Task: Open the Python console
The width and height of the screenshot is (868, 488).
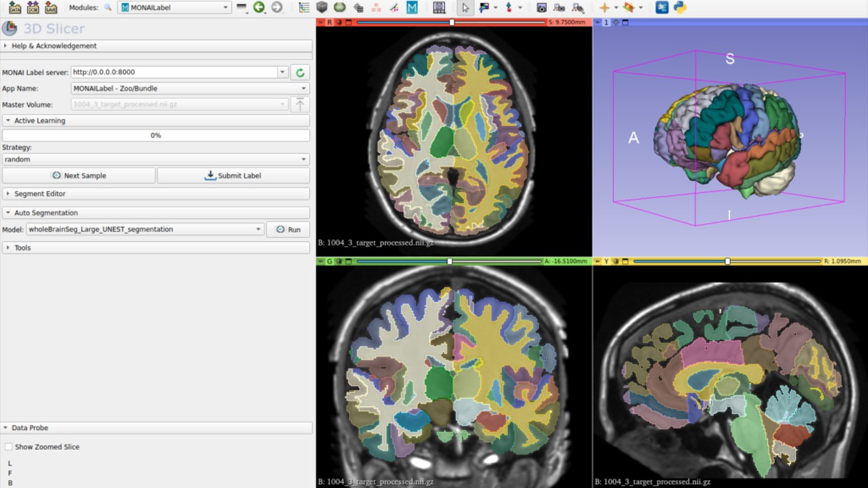Action: pos(680,7)
